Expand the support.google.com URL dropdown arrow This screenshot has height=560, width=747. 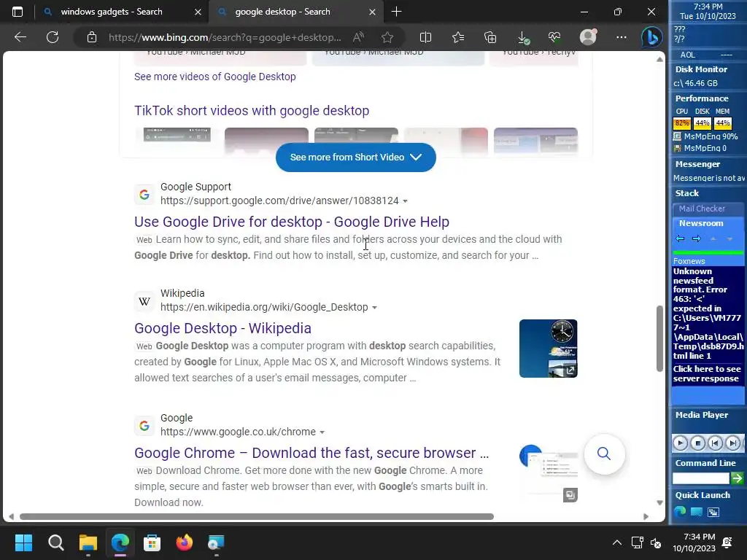pyautogui.click(x=405, y=201)
